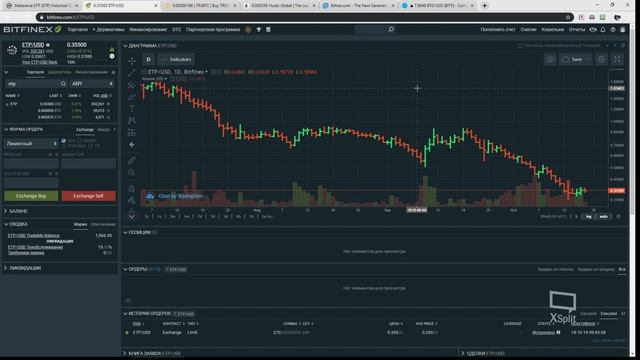Expand the order book panel
Screen dimensions: 640x360
tap(125, 353)
